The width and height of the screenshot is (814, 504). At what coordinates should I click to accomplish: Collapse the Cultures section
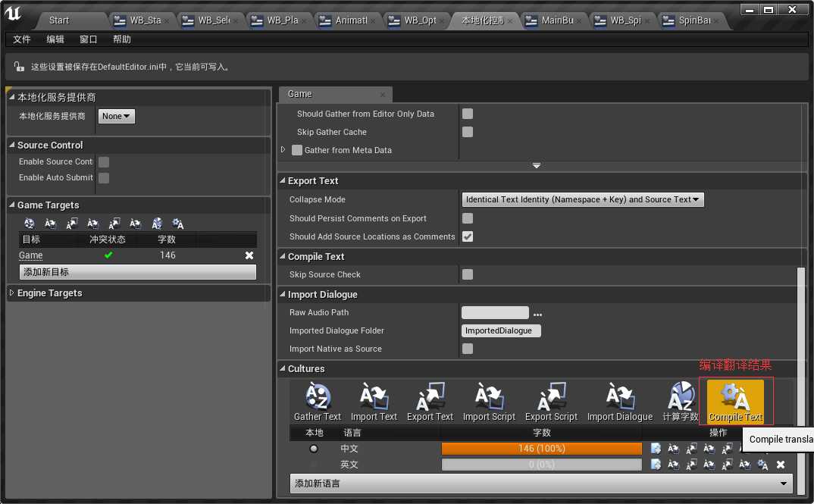[x=283, y=368]
